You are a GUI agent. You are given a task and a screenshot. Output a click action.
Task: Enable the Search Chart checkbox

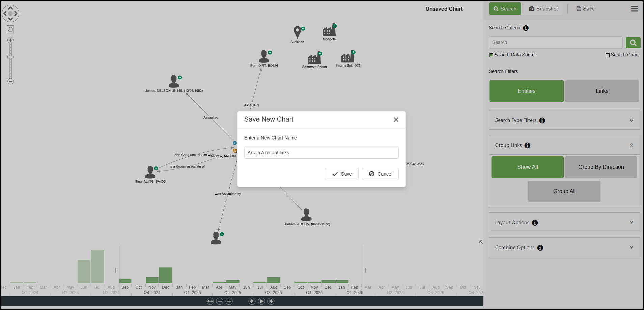click(608, 55)
